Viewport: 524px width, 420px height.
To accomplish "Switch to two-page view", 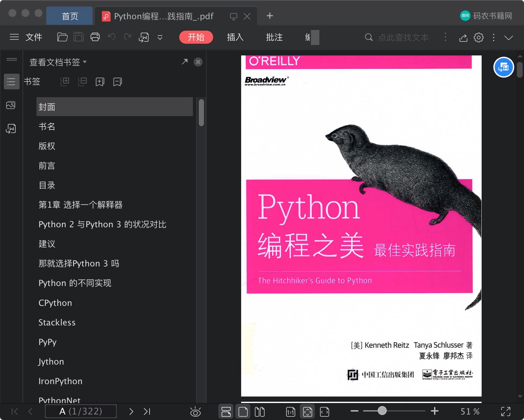I will pyautogui.click(x=260, y=412).
